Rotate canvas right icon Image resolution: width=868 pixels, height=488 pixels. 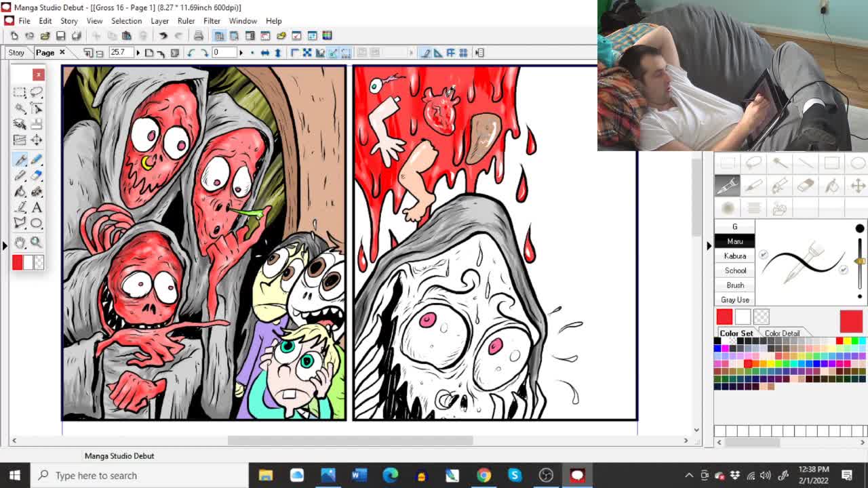point(203,53)
